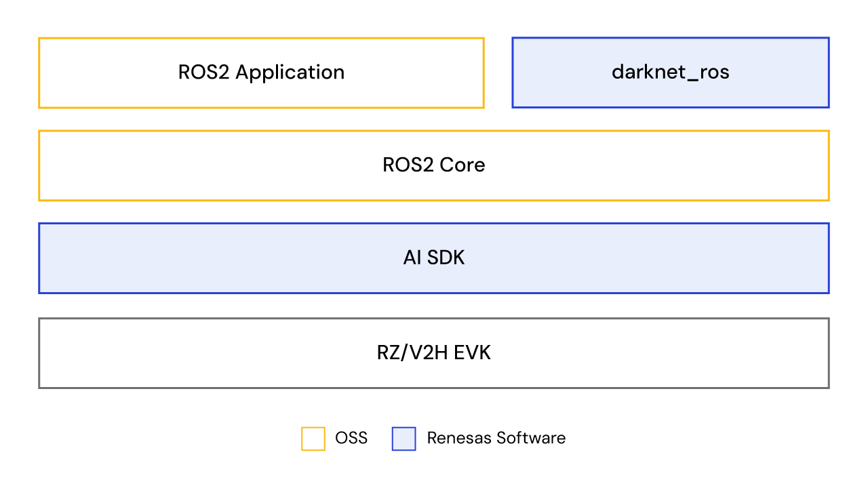Click the word AI in AI SDK
868x488 pixels.
pyautogui.click(x=412, y=258)
